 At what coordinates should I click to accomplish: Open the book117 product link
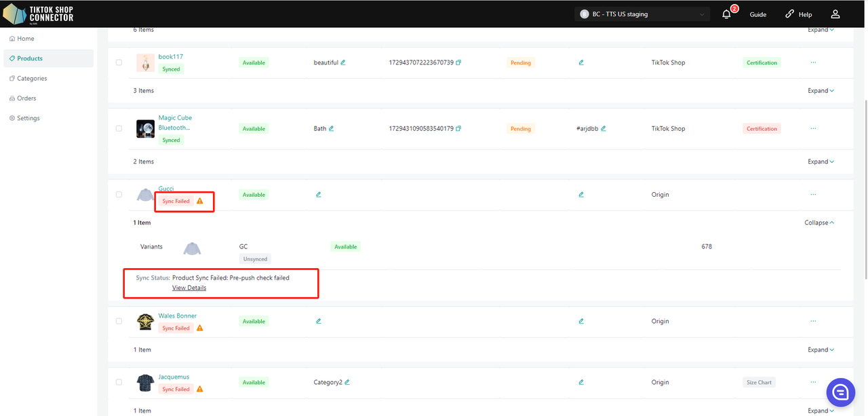[x=171, y=56]
